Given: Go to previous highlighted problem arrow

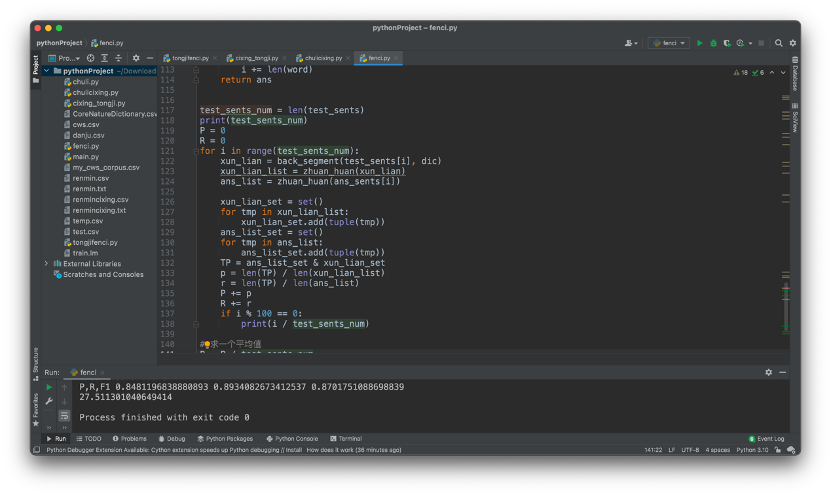Looking at the screenshot, I should (x=772, y=73).
